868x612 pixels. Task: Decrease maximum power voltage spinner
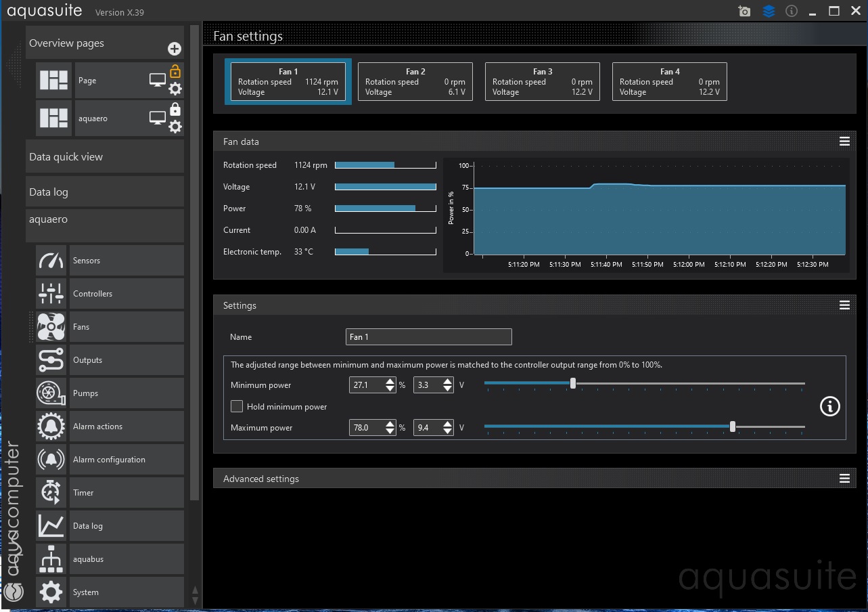[x=448, y=431]
